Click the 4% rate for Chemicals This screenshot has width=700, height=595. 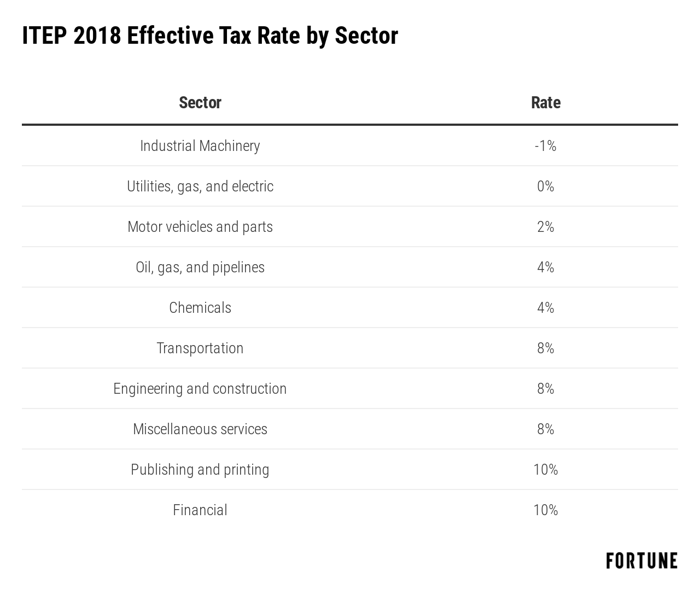pos(546,308)
